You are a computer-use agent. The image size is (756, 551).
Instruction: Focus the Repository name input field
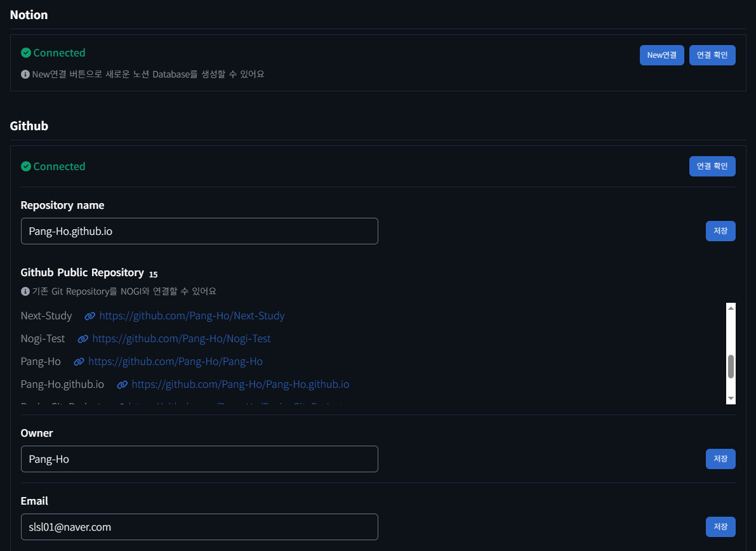tap(199, 231)
